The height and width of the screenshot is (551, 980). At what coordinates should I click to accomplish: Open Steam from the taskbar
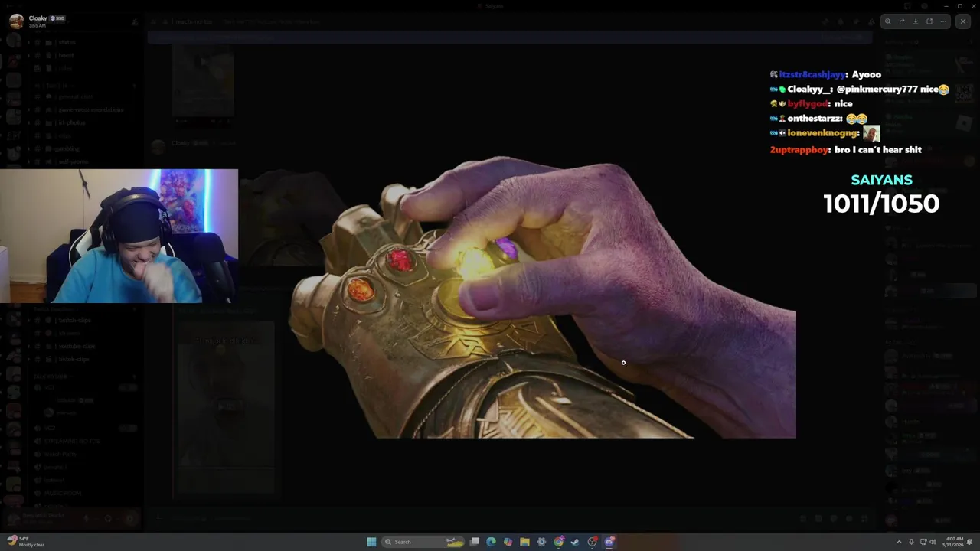coord(575,542)
